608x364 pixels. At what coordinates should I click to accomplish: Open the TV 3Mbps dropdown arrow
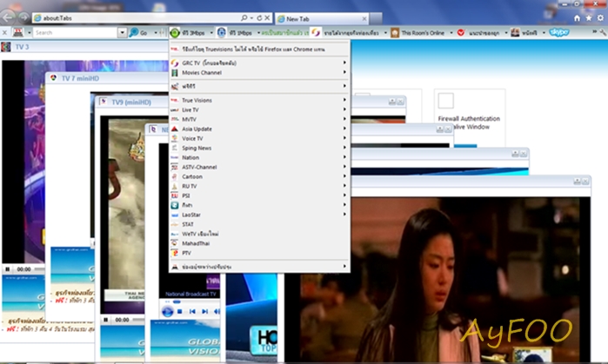pyautogui.click(x=211, y=33)
